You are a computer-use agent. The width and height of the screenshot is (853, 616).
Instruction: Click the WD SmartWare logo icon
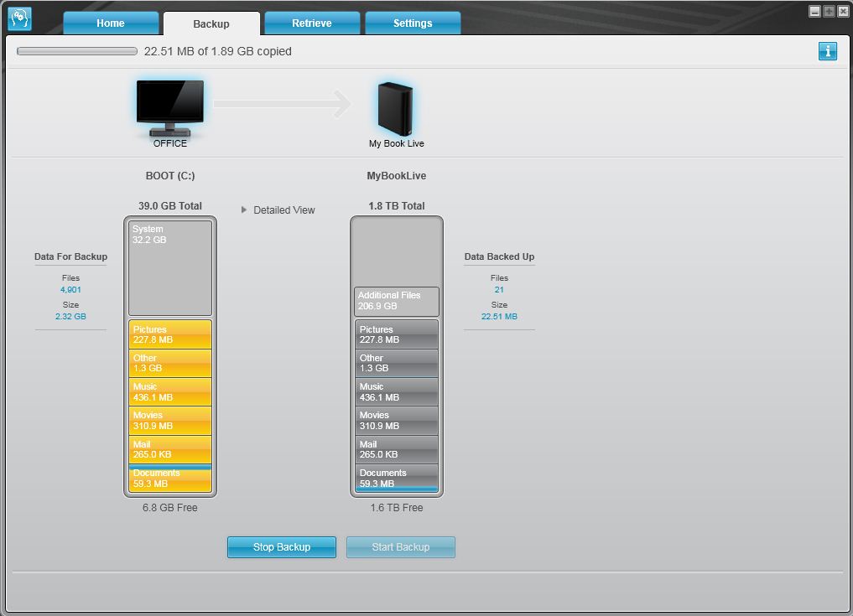tap(20, 18)
